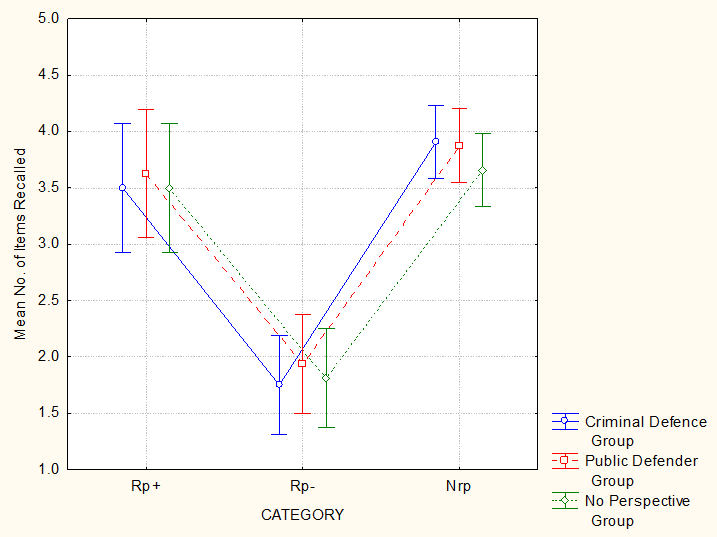Click the Criminal Defence Group legend marker
The height and width of the screenshot is (537, 717).
tap(565, 421)
